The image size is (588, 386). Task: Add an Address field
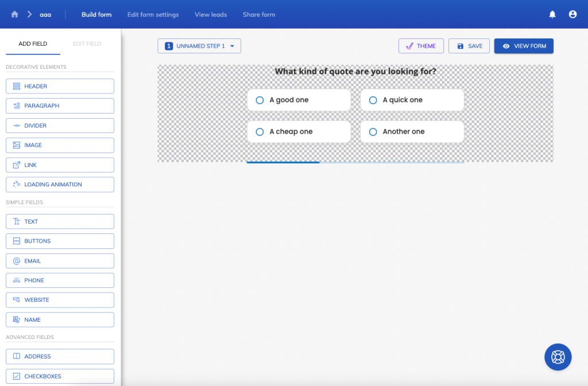tap(60, 356)
